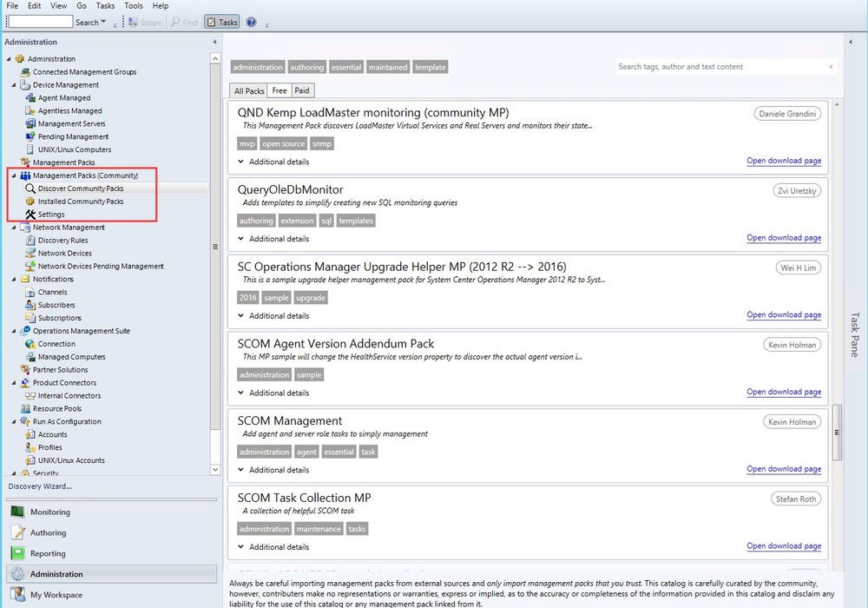Click the Monitoring workspace icon
Viewport: 868px width, 608px height.
(17, 512)
